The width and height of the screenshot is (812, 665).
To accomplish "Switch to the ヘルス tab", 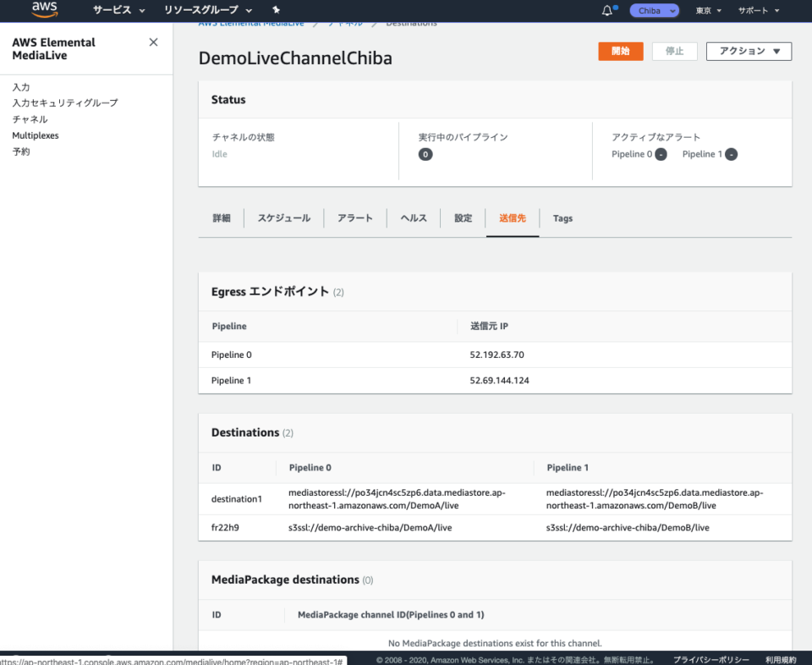I will click(414, 218).
